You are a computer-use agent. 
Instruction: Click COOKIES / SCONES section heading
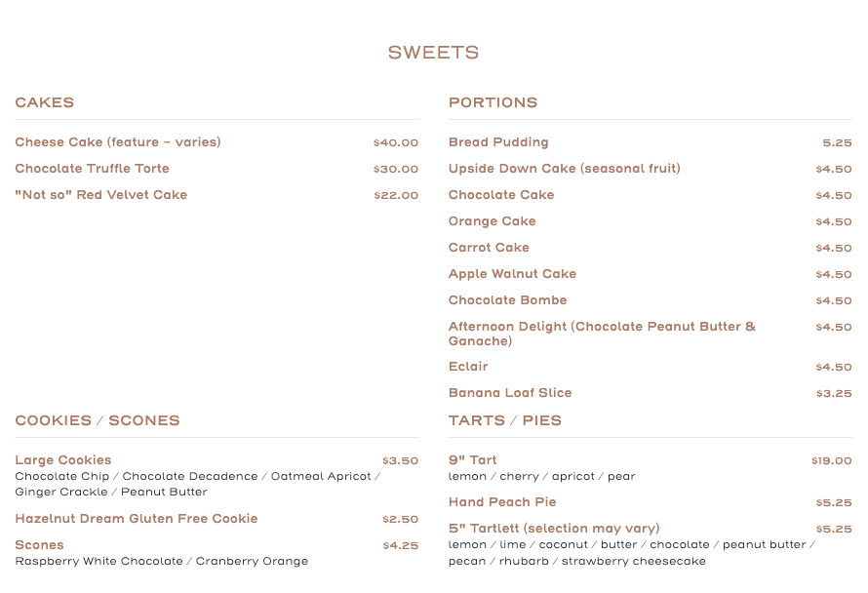pos(98,420)
